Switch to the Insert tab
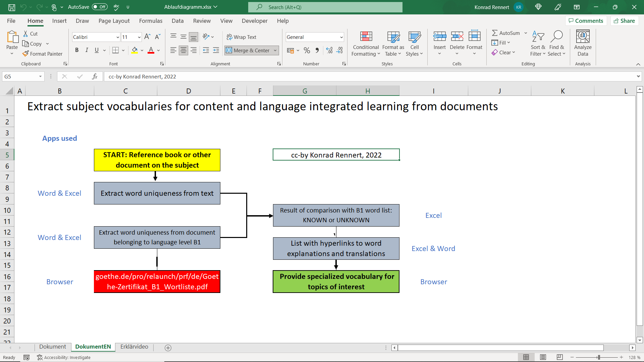The image size is (644, 362). [x=59, y=21]
